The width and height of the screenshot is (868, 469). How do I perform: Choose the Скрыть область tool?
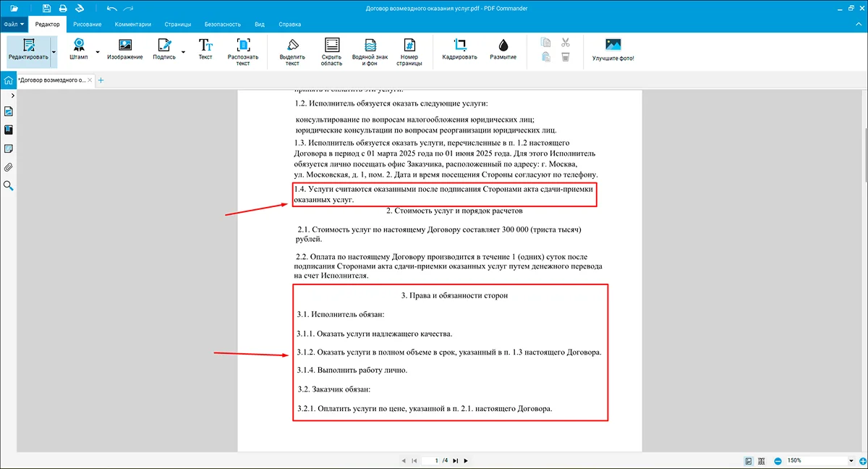[331, 52]
